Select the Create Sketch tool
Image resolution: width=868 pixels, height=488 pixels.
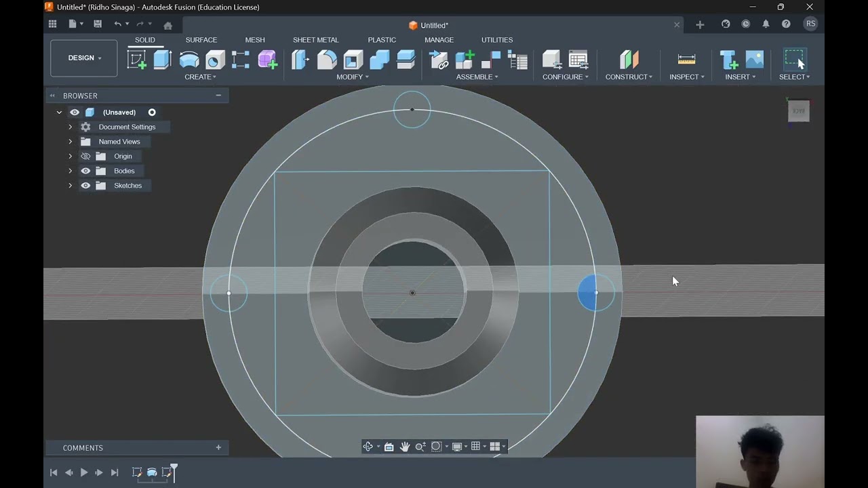click(x=136, y=60)
